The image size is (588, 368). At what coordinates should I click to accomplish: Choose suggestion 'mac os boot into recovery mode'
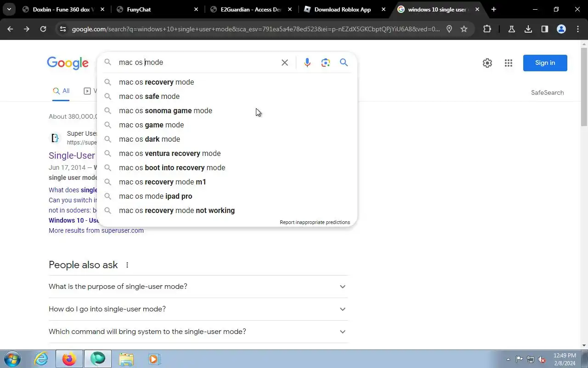click(x=227, y=167)
